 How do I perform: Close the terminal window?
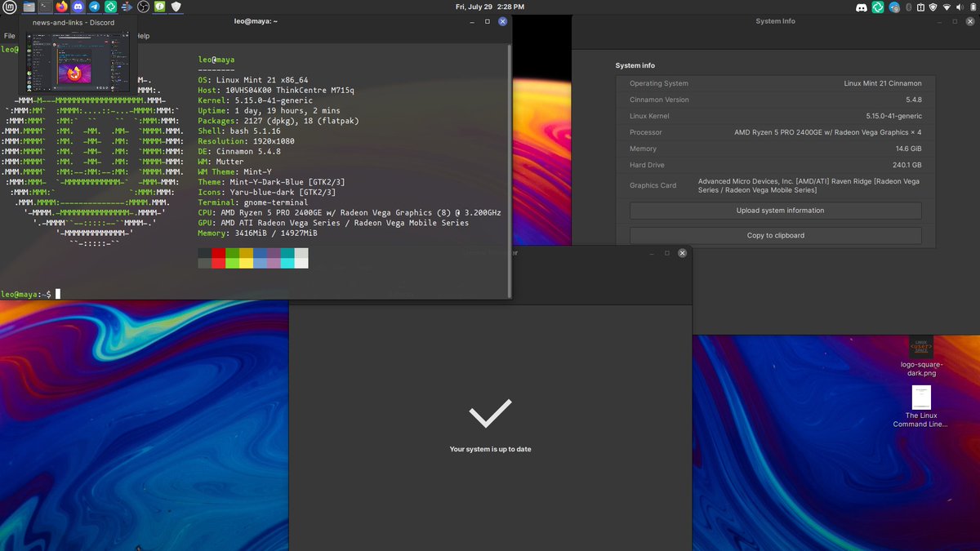502,21
